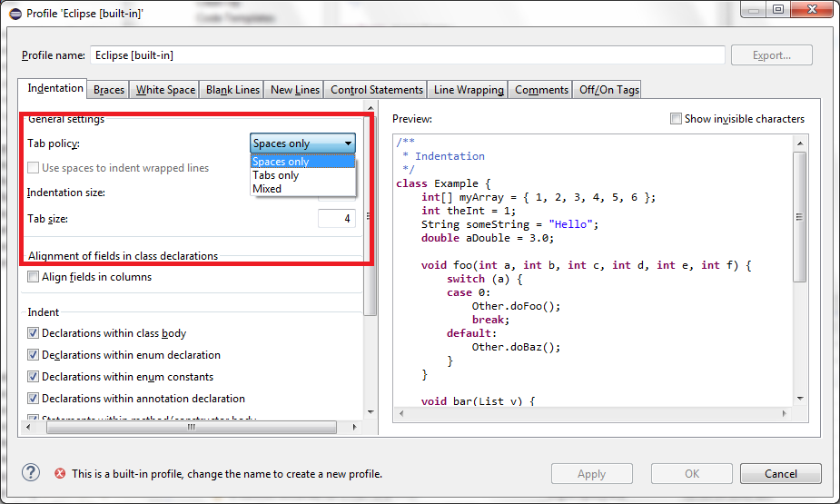Toggle Declarations within enum constants checkbox
The width and height of the screenshot is (840, 504).
pyautogui.click(x=34, y=377)
